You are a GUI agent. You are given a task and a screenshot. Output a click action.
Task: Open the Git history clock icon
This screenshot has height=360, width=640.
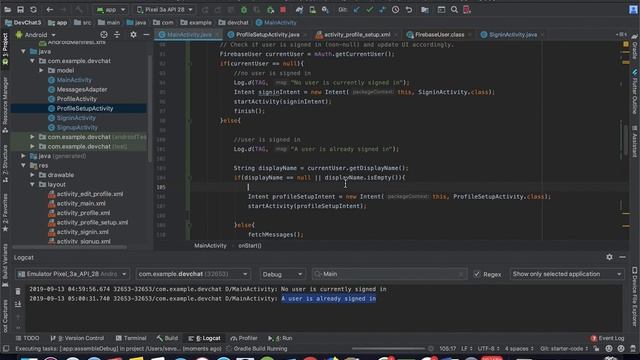click(x=396, y=9)
